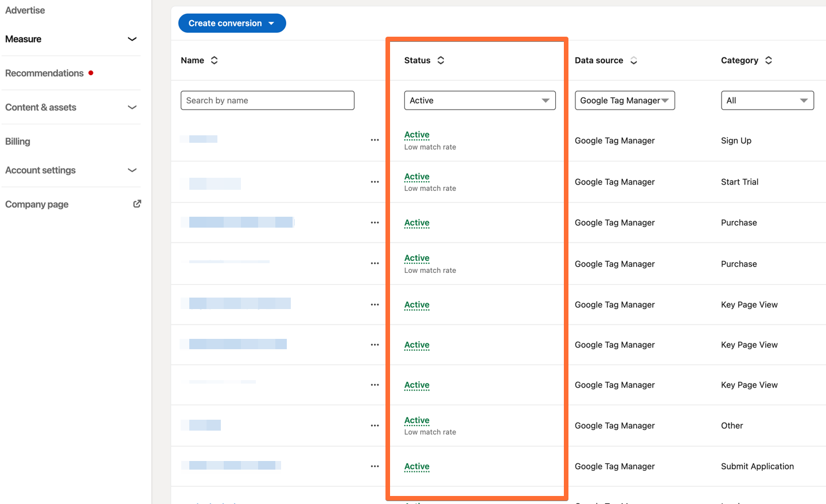Open more options for first Key Page View row
This screenshot has width=826, height=504.
(375, 304)
